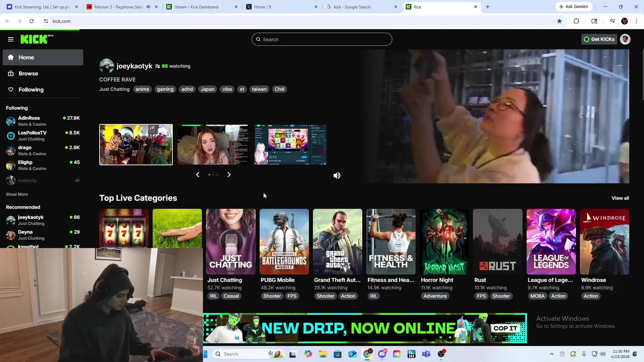Select the adhd tag
Screen dimensions: 644x362
(187, 89)
